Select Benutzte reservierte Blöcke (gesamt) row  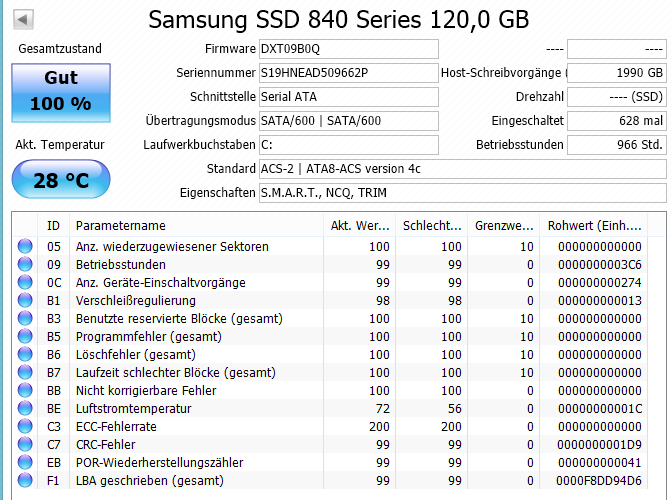click(x=330, y=318)
